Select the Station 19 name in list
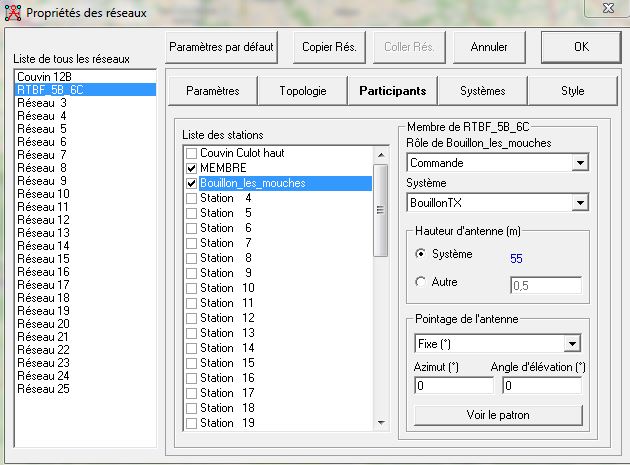Image resolution: width=630 pixels, height=465 pixels. click(x=227, y=423)
